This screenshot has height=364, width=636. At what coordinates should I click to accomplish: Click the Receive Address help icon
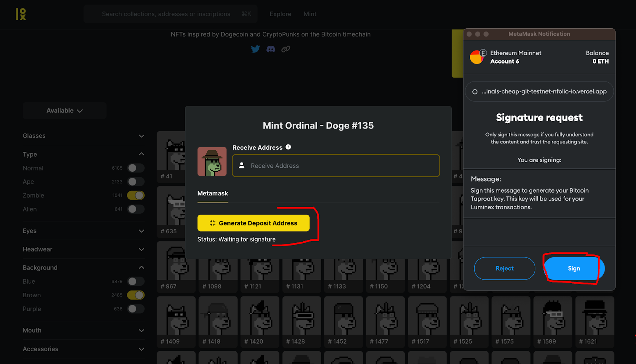[288, 147]
